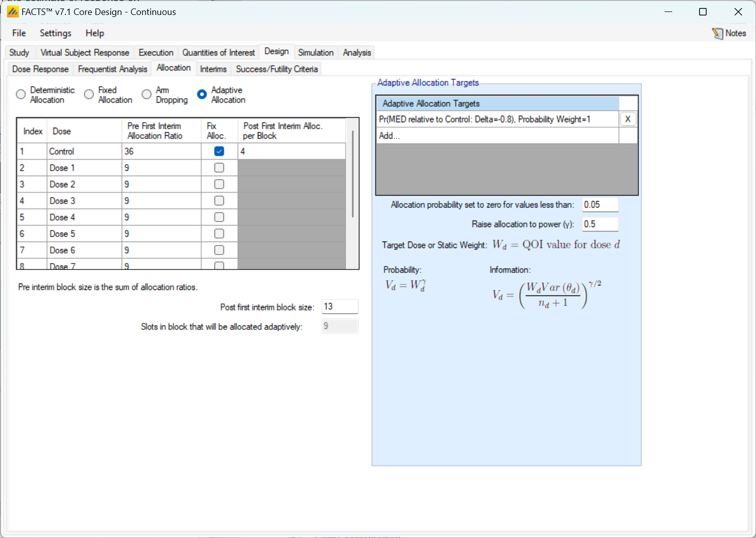Open the Settings menu
Viewport: 756px width, 538px height.
(55, 33)
